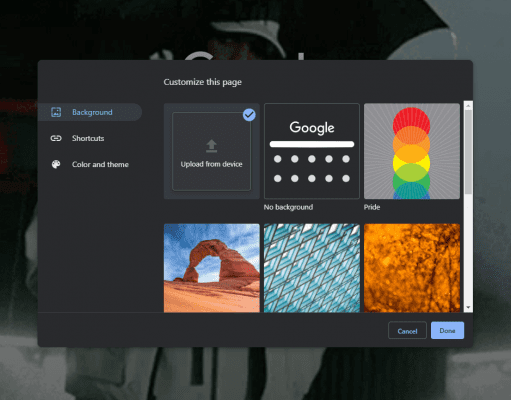The width and height of the screenshot is (511, 400).
Task: Select the Pride background collection
Action: pos(412,151)
